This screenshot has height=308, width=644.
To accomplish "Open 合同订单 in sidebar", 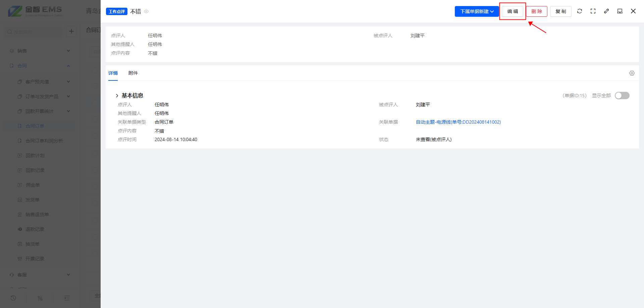I will click(40, 126).
